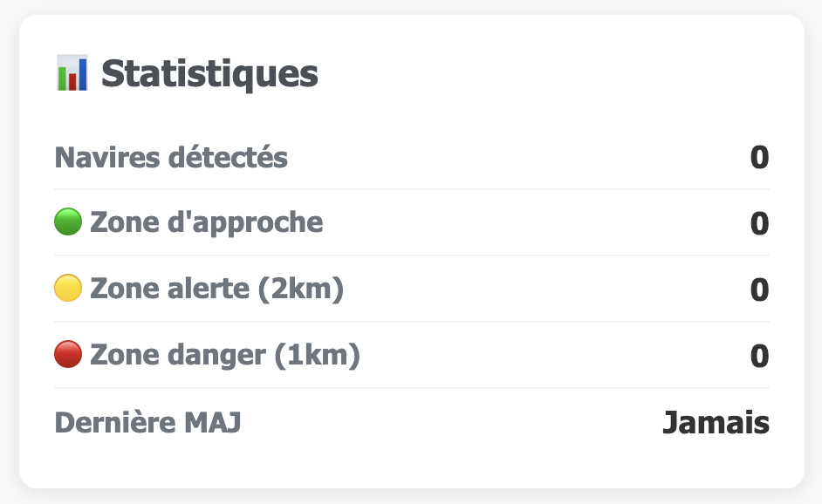Click the yellow circle alert zone icon
The width and height of the screenshot is (822, 504).
[68, 289]
